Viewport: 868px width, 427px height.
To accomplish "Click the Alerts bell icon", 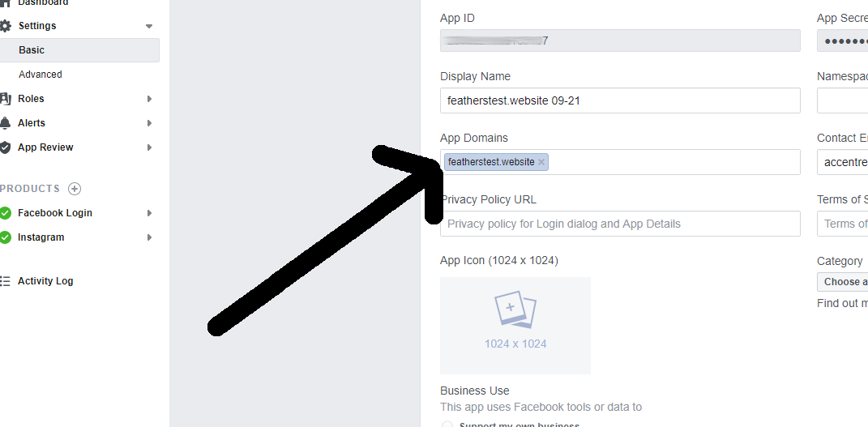I will click(x=5, y=123).
